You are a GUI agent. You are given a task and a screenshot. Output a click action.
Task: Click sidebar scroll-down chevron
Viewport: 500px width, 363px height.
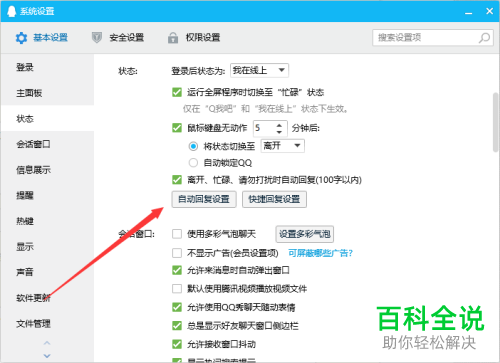pyautogui.click(x=47, y=356)
